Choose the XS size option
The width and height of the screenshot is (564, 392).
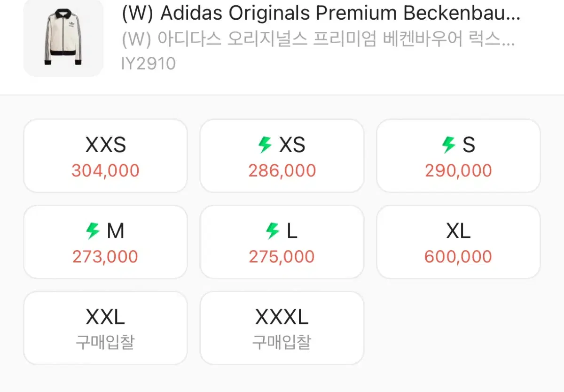[282, 156]
